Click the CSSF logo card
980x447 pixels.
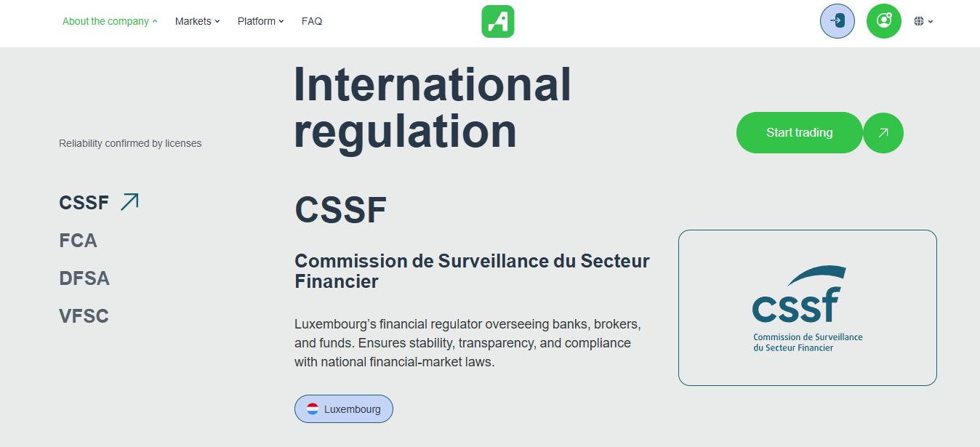[x=807, y=307]
